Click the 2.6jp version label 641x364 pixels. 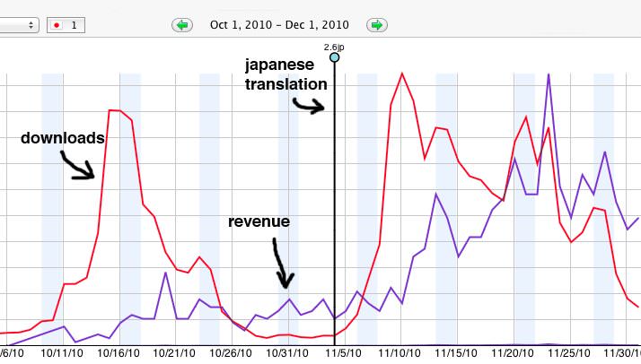click(335, 45)
